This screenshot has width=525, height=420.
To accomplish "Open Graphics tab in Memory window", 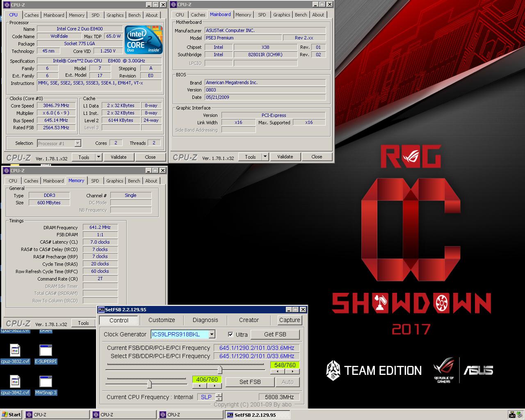I will [114, 181].
